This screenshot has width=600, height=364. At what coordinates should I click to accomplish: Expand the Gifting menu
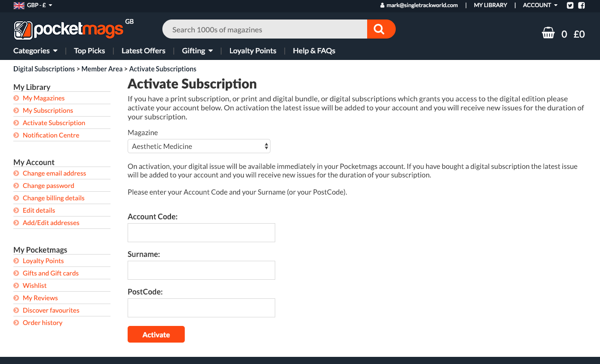197,51
